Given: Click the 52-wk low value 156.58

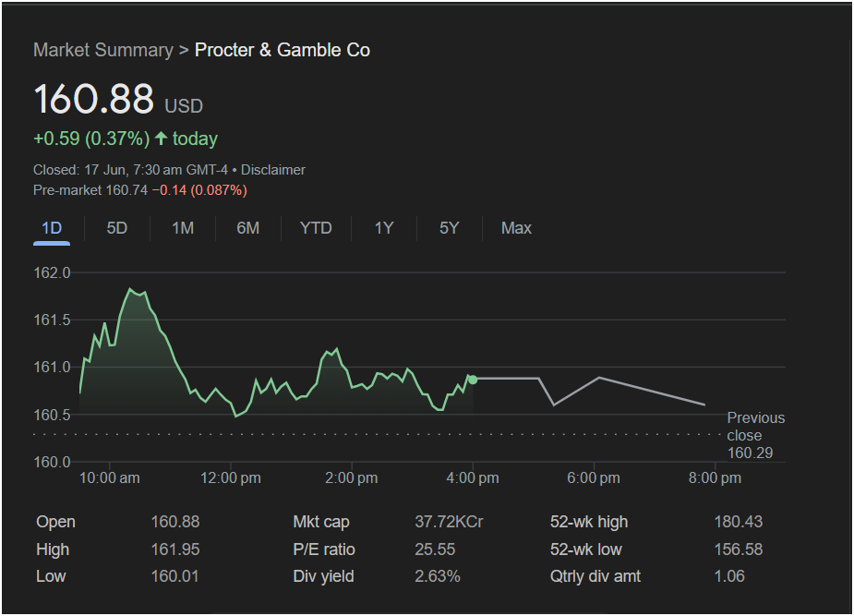Looking at the screenshot, I should (738, 549).
